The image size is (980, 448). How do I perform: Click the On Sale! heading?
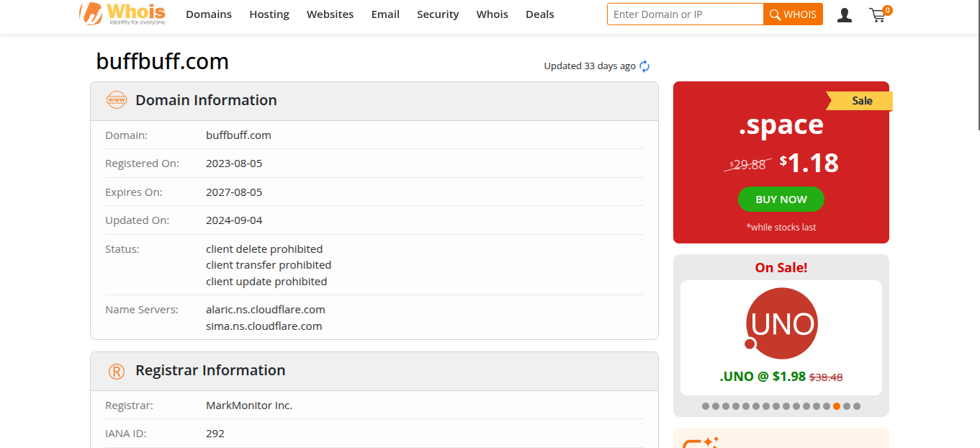[781, 267]
